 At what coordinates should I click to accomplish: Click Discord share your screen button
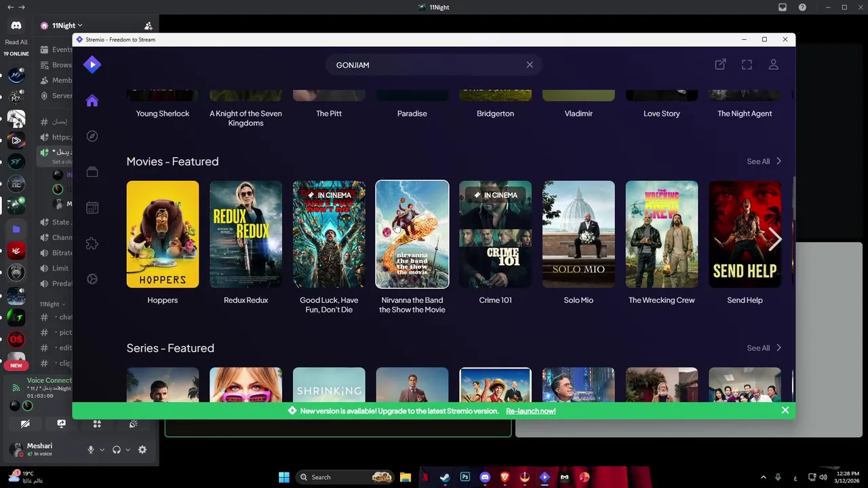coord(61,424)
